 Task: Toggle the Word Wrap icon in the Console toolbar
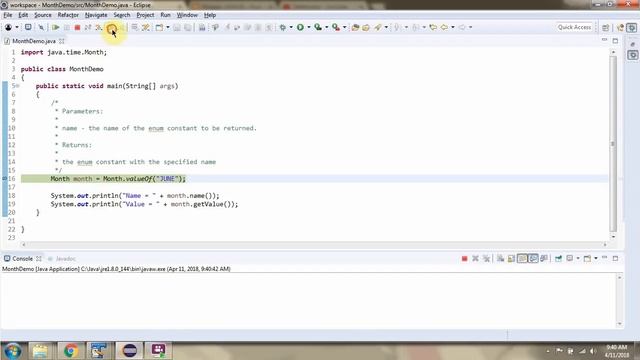click(522, 258)
